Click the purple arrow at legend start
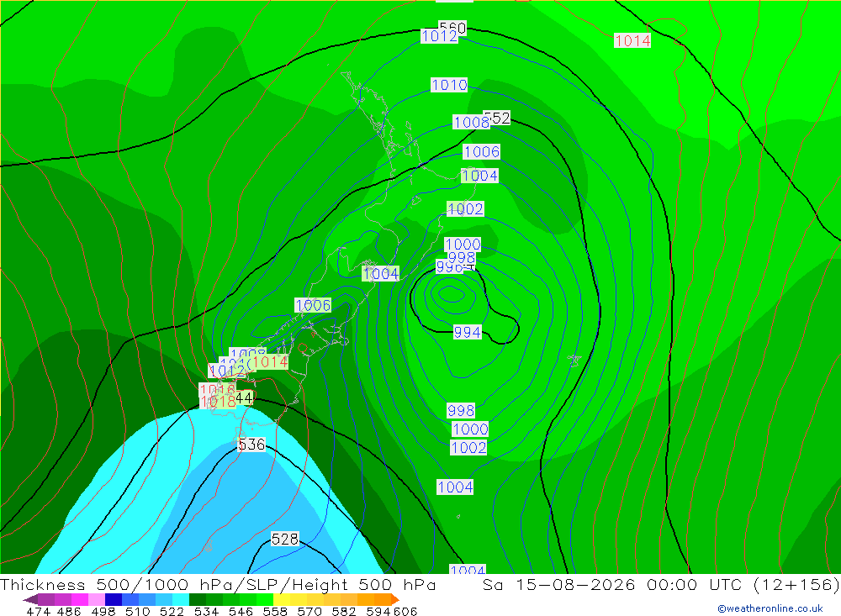 (x=30, y=599)
